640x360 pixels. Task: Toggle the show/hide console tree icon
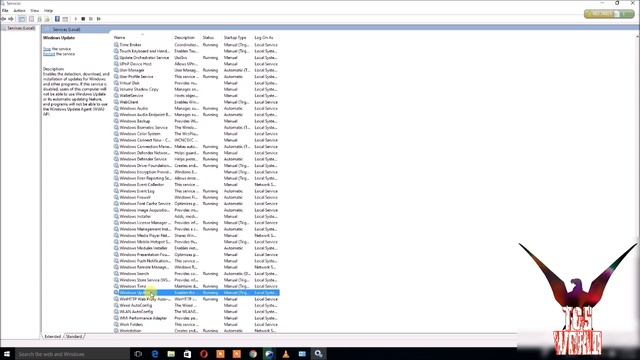tap(22, 19)
